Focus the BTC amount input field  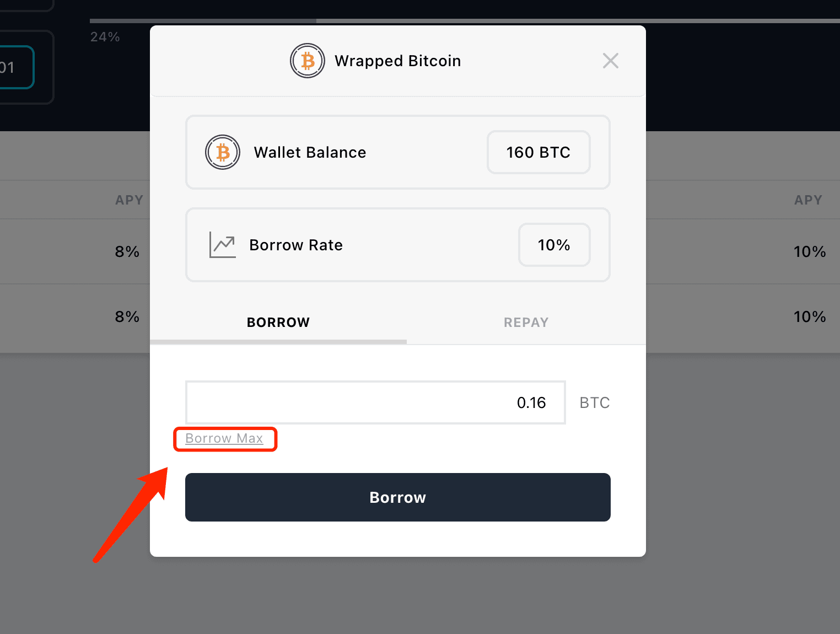tap(376, 402)
